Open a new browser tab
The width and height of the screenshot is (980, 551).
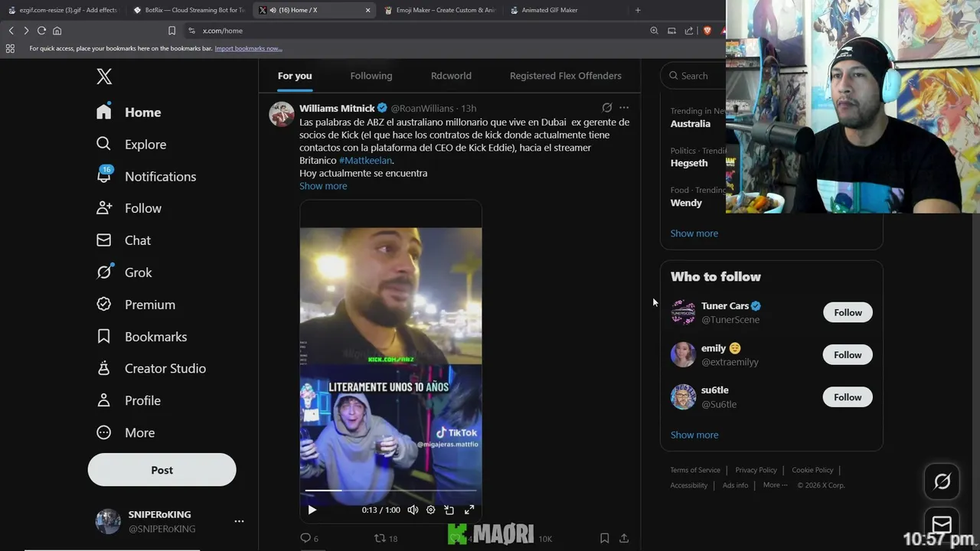(x=638, y=10)
